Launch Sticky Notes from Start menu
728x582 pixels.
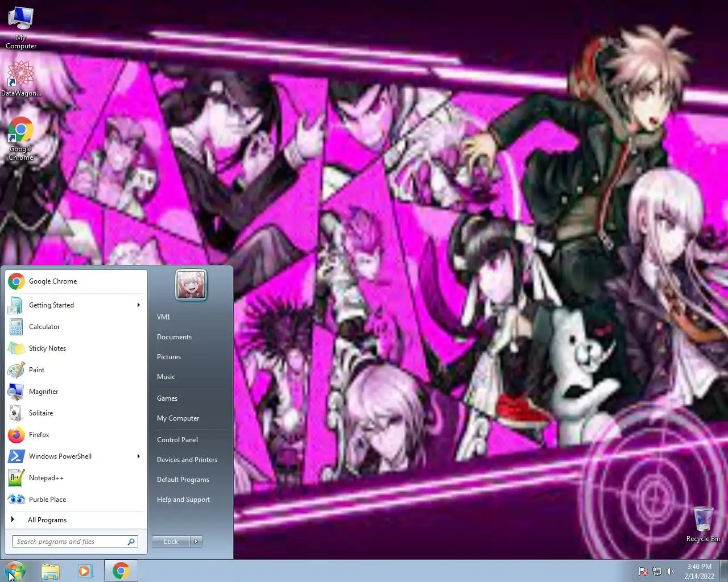tap(76, 348)
